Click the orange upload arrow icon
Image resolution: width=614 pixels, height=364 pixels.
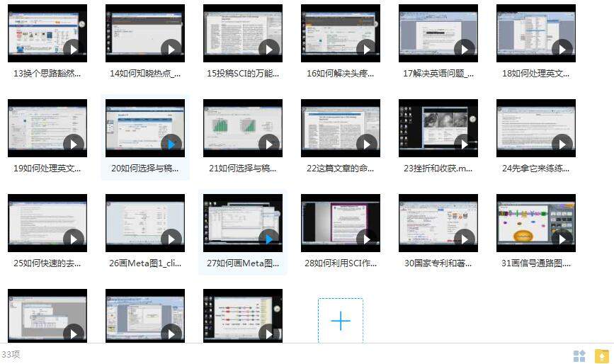[602, 356]
